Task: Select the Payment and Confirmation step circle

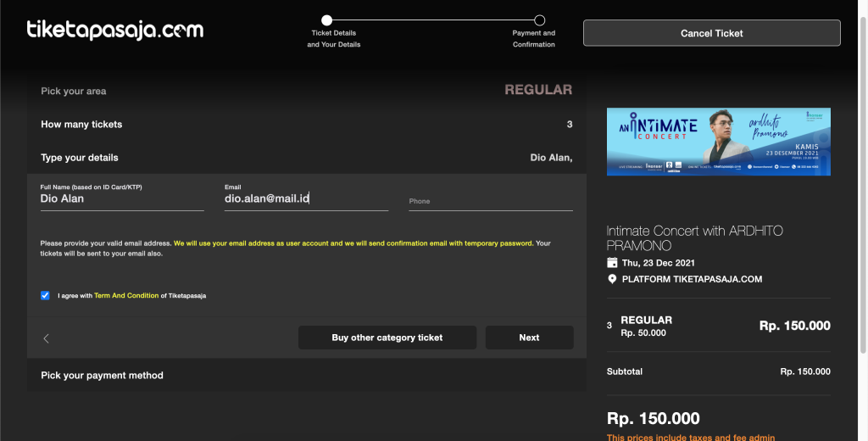Action: [539, 20]
